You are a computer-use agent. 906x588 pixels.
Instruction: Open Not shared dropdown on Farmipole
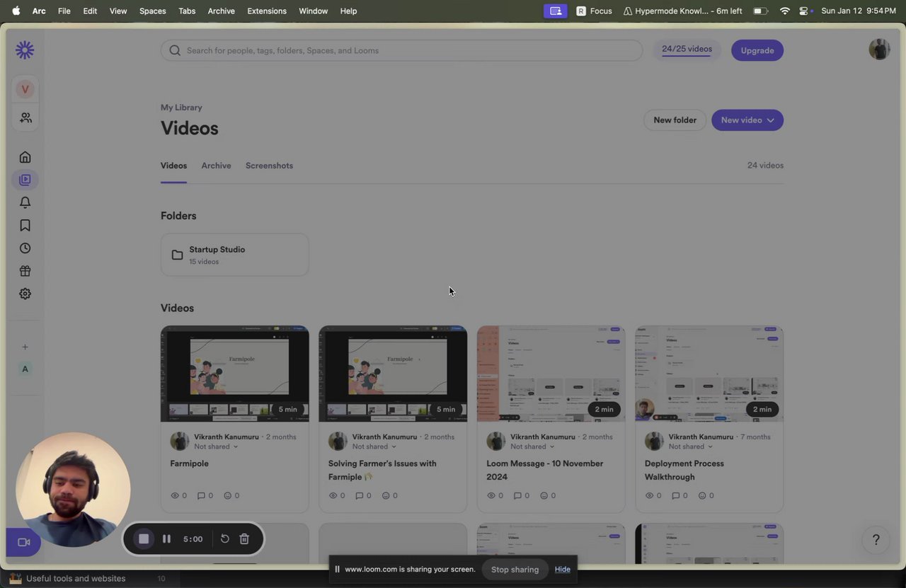pyautogui.click(x=216, y=446)
